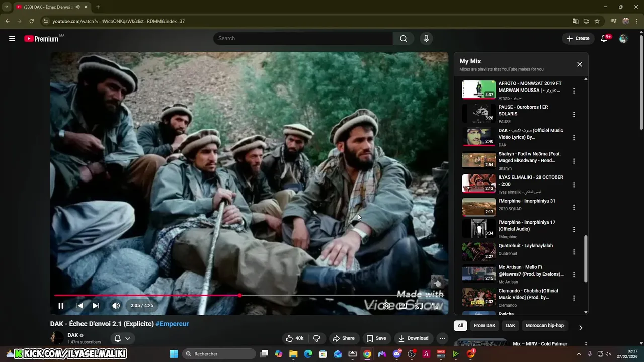Open more actions ellipsis below the video
Viewport: 644px width, 362px height.
coord(442,338)
